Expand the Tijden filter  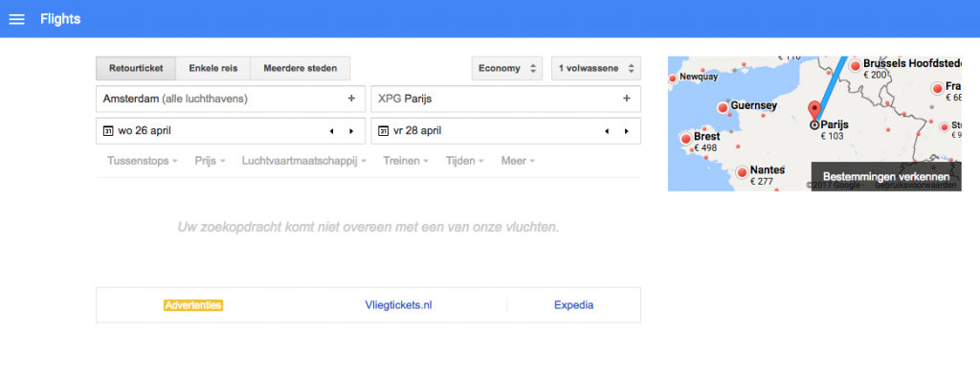(464, 161)
